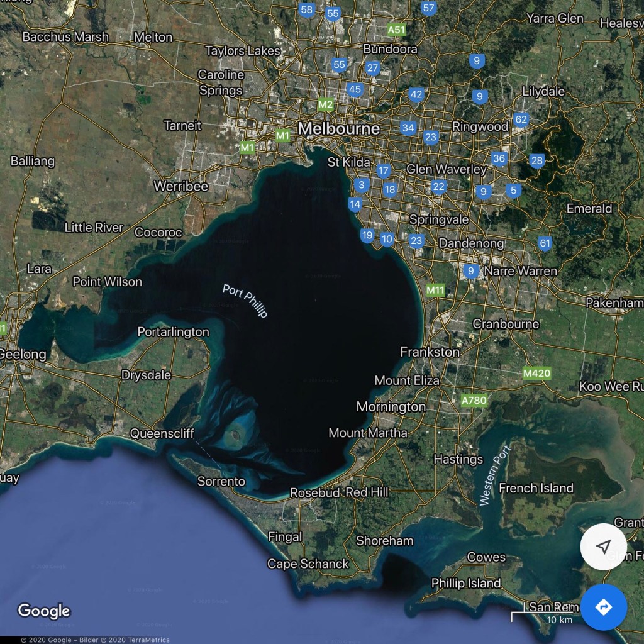Select the Melbourne city label
Screen dimensions: 644x644
tap(339, 129)
